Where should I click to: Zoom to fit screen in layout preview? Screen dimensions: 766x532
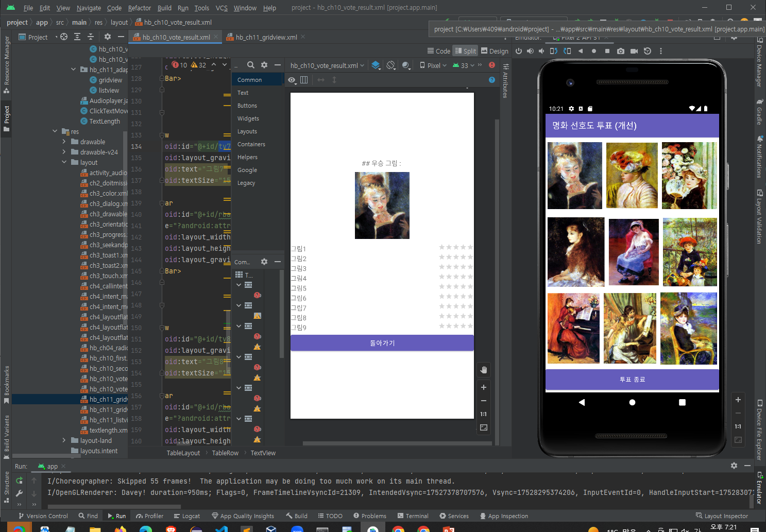point(483,427)
